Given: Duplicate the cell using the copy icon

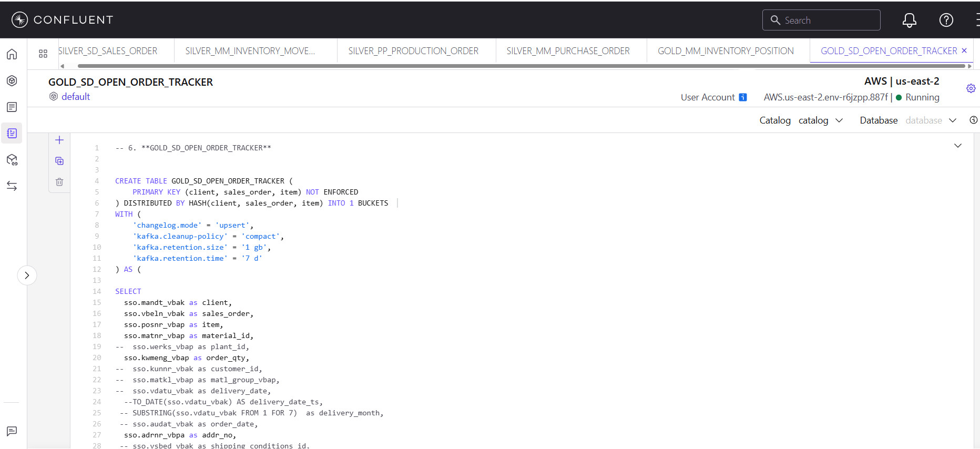Looking at the screenshot, I should pyautogui.click(x=59, y=161).
